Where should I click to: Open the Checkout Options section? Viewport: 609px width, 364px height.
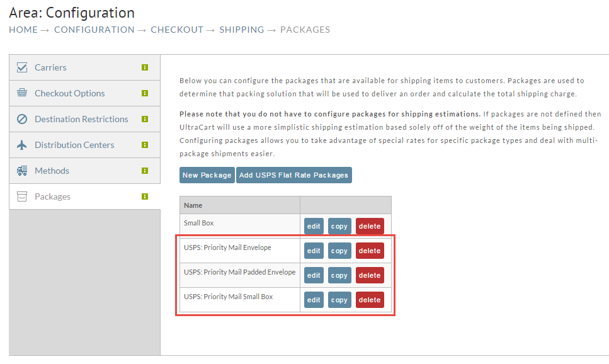84,93
